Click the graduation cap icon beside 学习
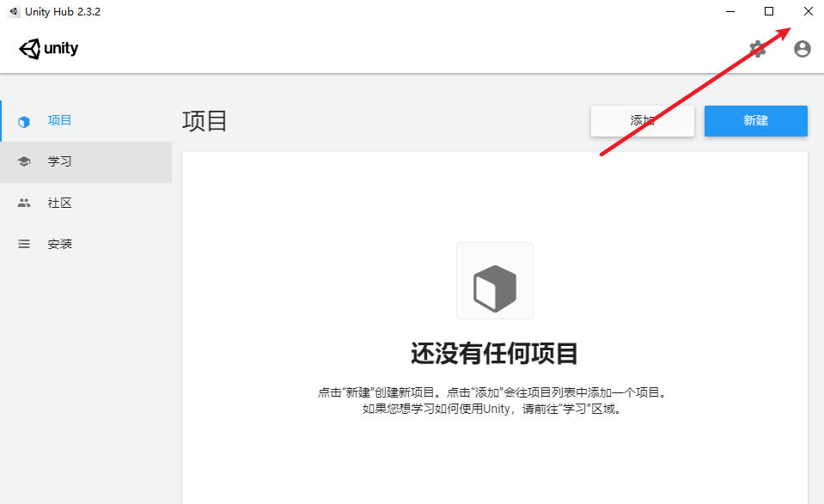The width and height of the screenshot is (824, 504). point(24,161)
